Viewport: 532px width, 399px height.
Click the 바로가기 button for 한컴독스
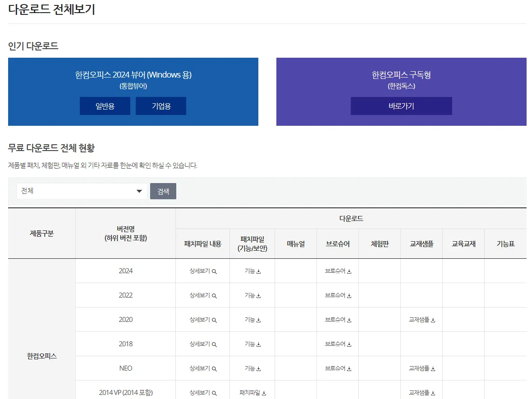coord(401,105)
